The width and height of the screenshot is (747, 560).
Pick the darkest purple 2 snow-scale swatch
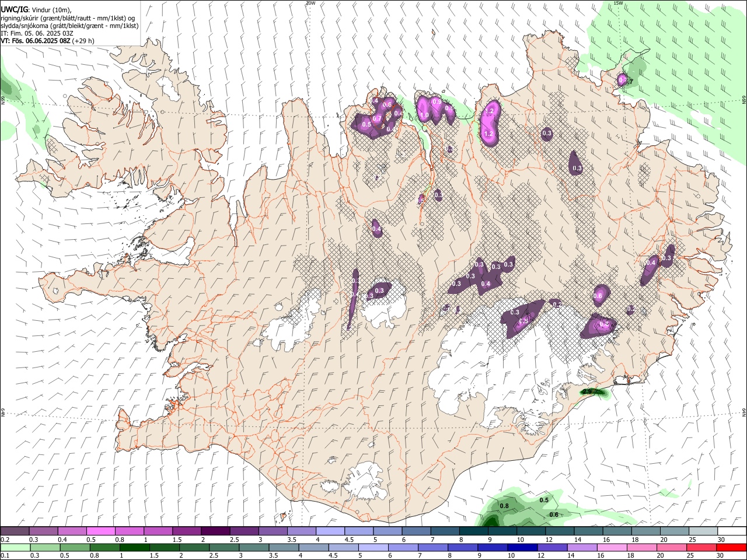(215, 531)
